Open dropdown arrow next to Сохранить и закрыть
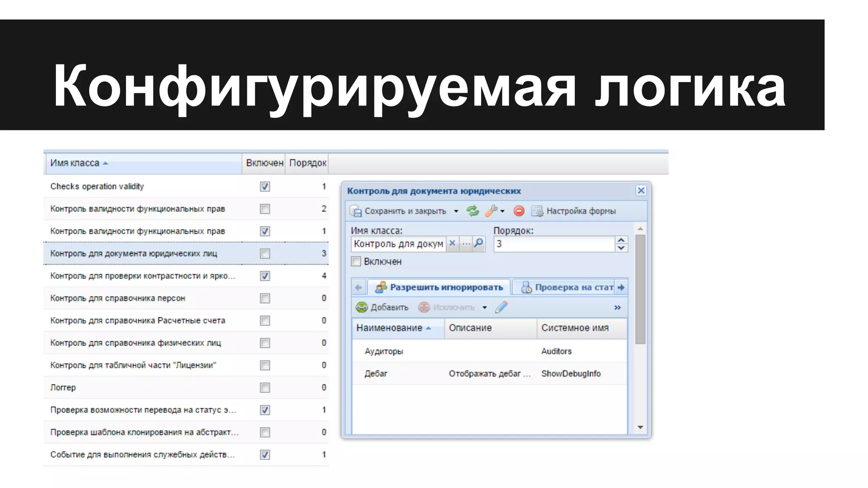Viewport: 868px width, 488px height. (456, 211)
